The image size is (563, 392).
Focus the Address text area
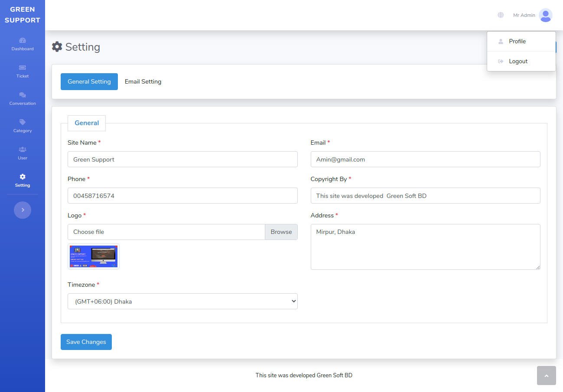click(425, 247)
